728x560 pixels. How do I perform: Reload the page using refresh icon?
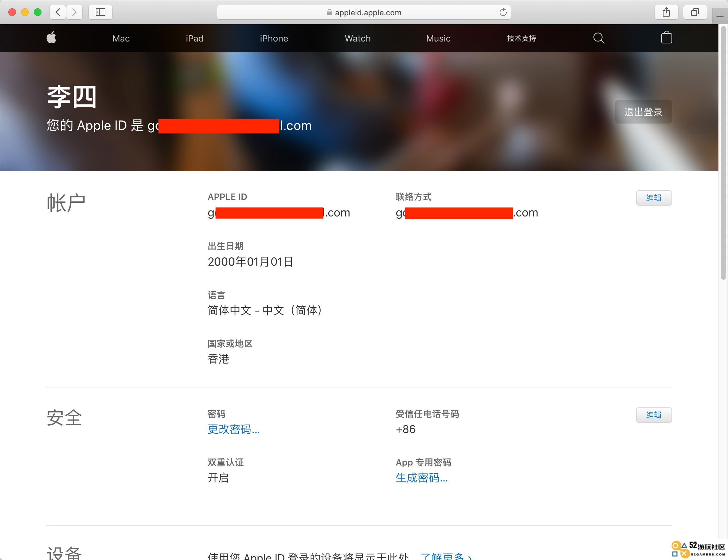coord(503,12)
